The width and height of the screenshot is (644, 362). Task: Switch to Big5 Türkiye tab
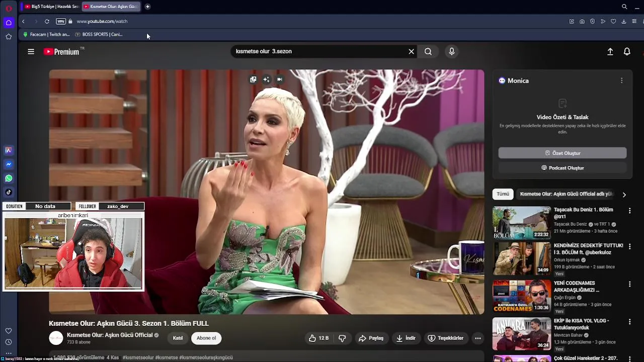[52, 7]
